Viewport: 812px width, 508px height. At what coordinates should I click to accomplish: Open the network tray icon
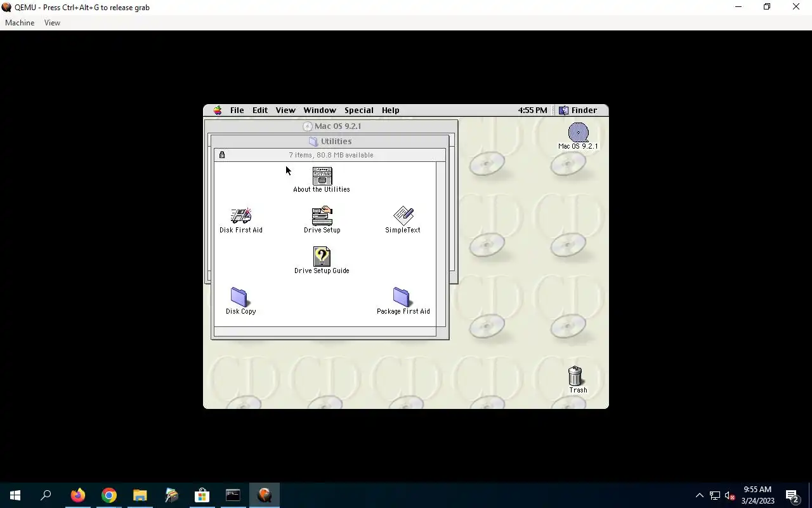coord(715,495)
